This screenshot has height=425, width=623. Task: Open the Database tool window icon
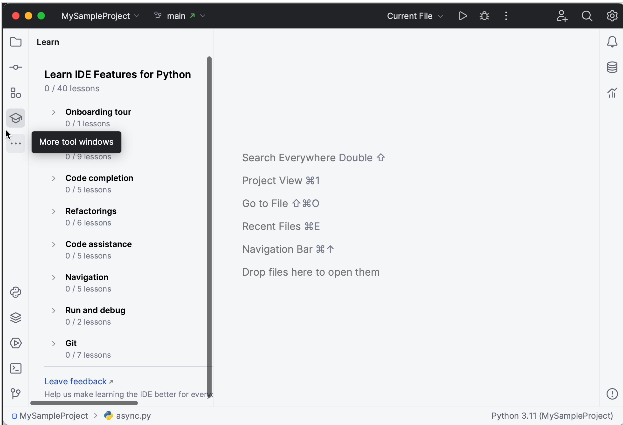(x=612, y=68)
